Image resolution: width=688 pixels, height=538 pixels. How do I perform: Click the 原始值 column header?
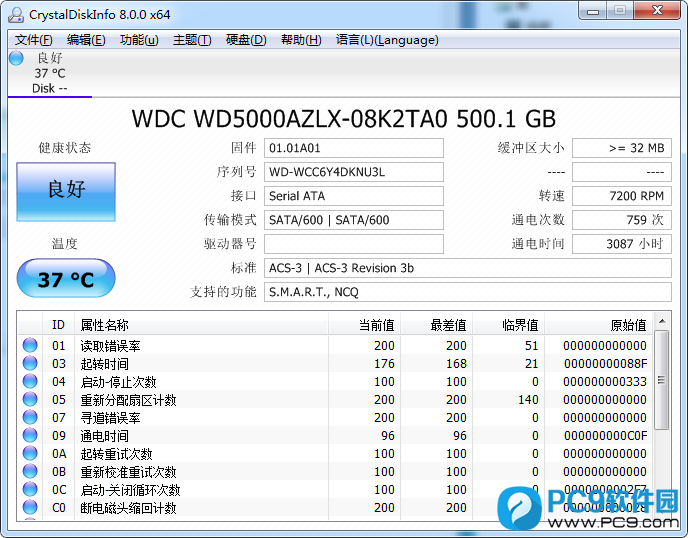[598, 325]
